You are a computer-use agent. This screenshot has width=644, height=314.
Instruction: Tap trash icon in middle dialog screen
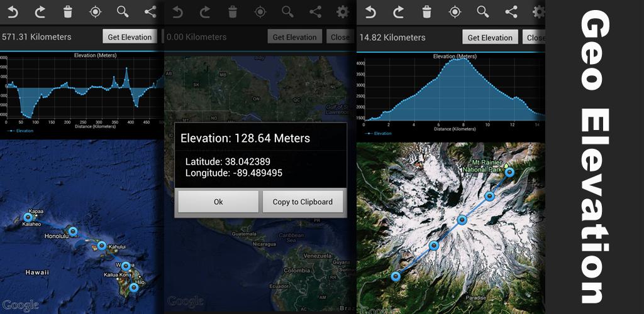pos(233,12)
